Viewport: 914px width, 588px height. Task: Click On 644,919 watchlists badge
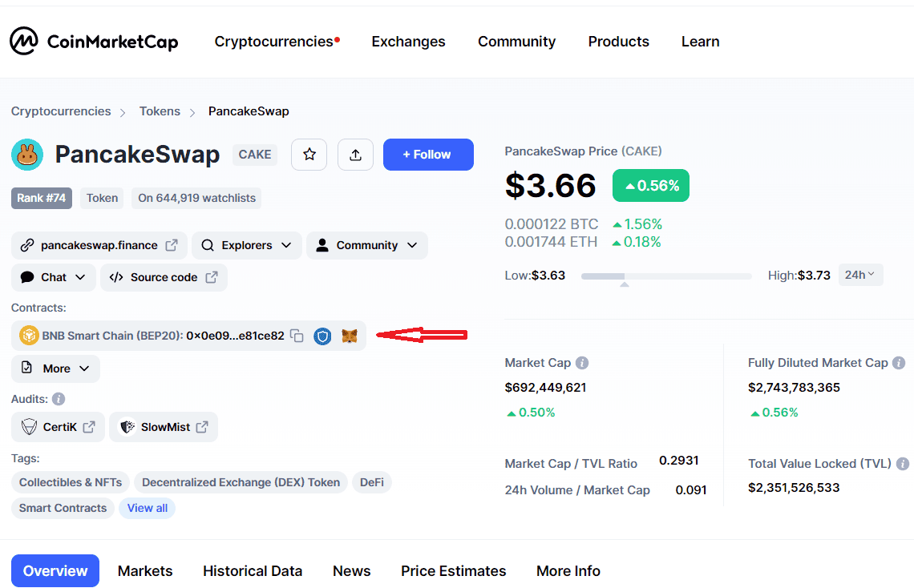(196, 198)
